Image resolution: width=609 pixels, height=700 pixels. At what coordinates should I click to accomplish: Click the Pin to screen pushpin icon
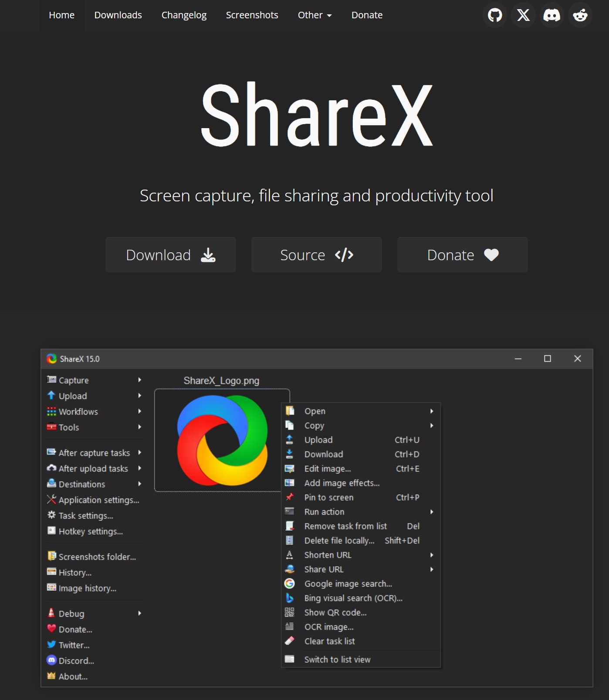pyautogui.click(x=289, y=497)
